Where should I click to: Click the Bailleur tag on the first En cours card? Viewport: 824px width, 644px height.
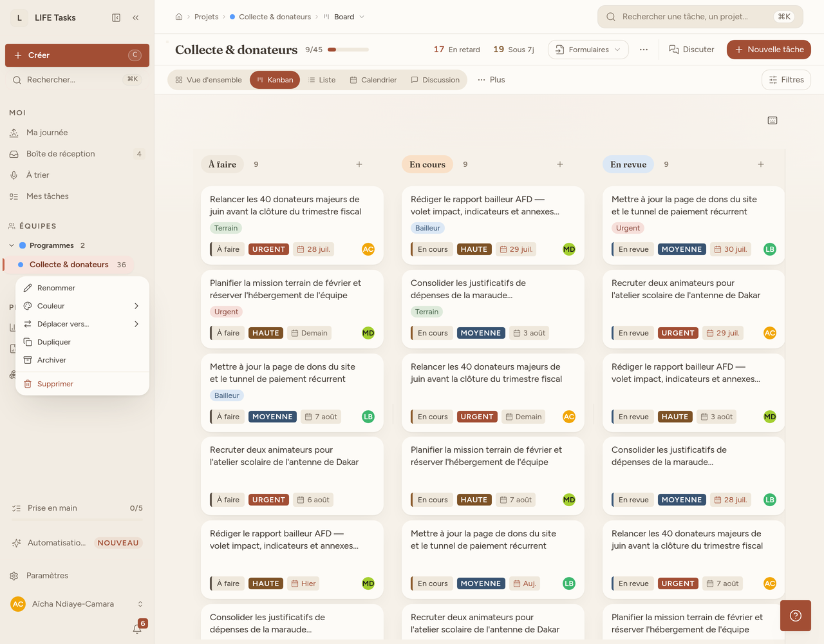tap(427, 228)
